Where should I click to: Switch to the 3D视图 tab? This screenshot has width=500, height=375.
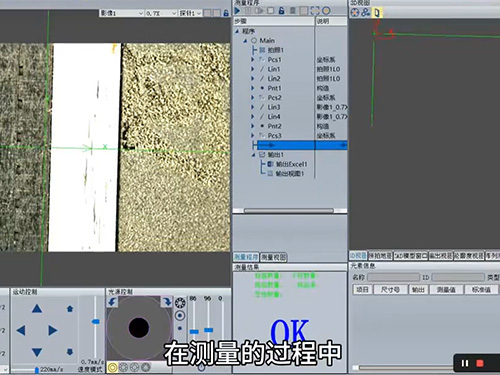pyautogui.click(x=358, y=256)
